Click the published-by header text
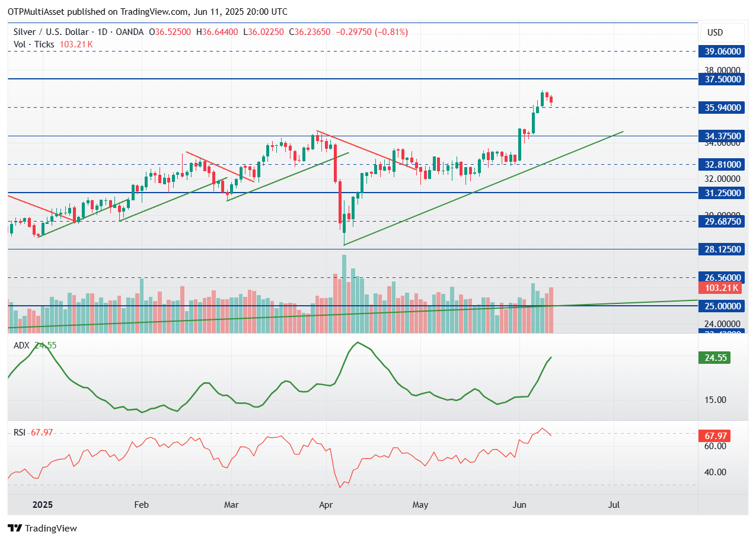Screen dimensions: 756x541 [x=148, y=11]
